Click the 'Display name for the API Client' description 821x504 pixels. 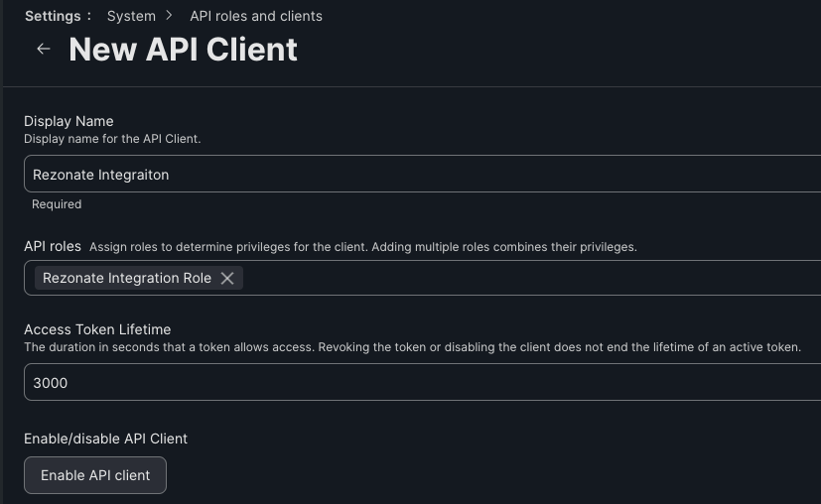pyautogui.click(x=112, y=139)
